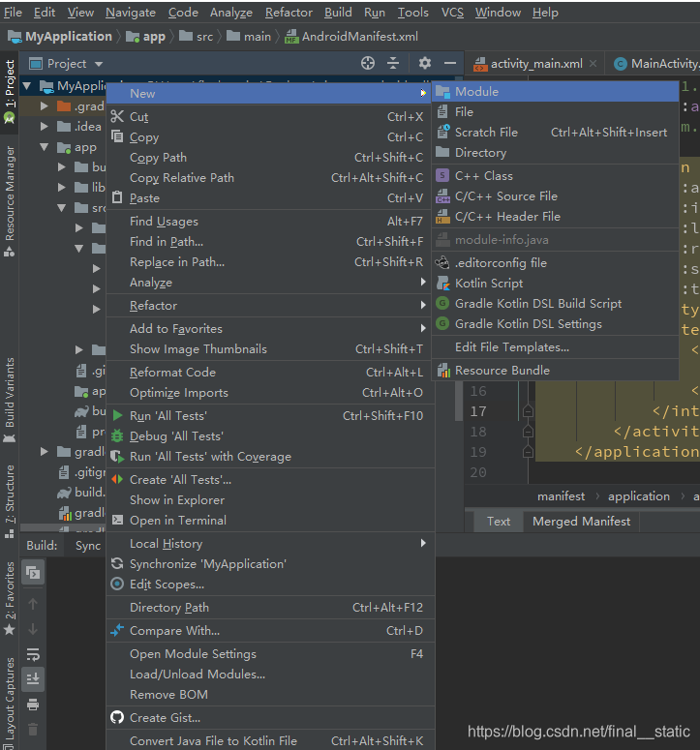Click the green Run 'All Tests' icon

click(x=117, y=415)
